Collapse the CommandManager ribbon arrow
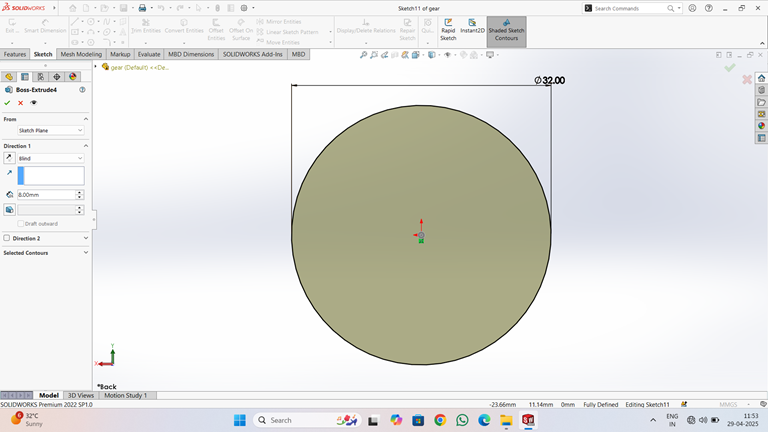The image size is (768, 432). pyautogui.click(x=762, y=44)
